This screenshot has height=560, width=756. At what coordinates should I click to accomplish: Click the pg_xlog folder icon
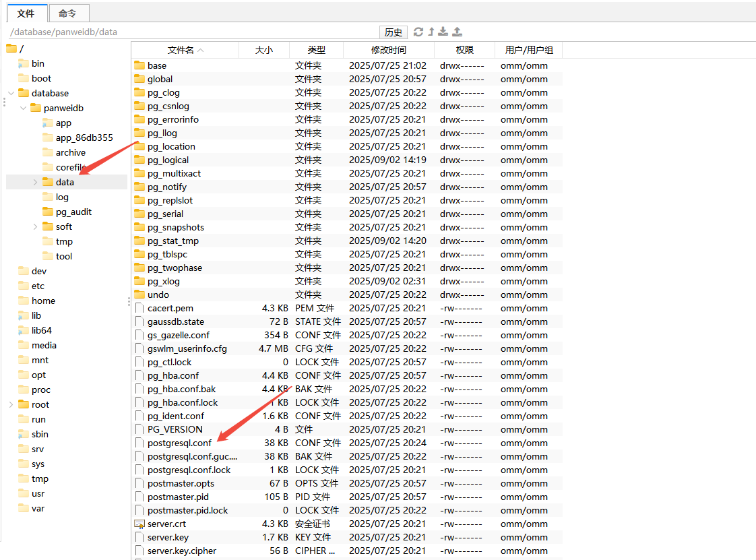[x=139, y=281]
